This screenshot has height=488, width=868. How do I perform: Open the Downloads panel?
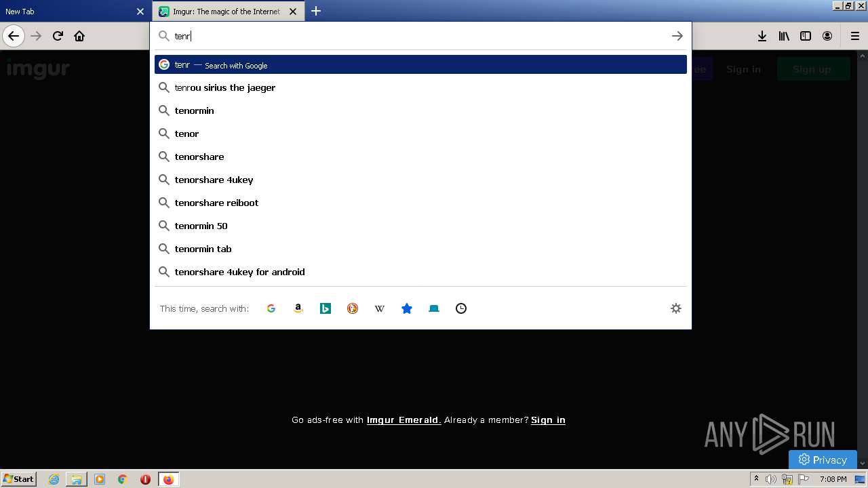[762, 36]
